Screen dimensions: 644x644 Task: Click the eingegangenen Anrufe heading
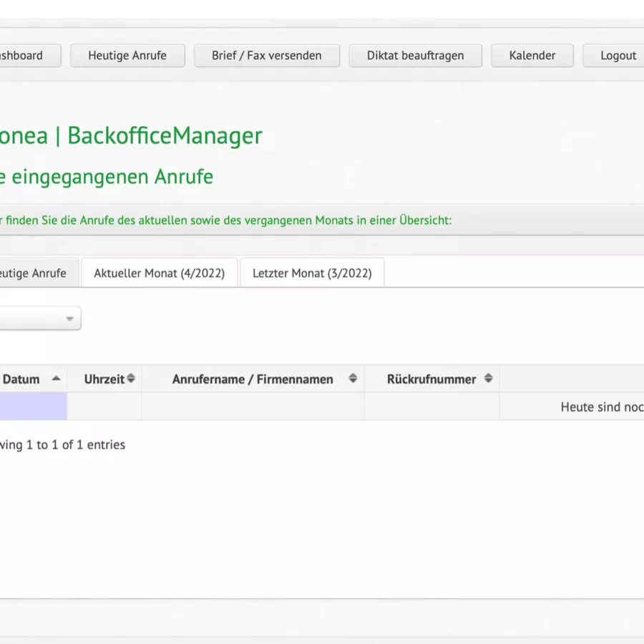pos(107,177)
